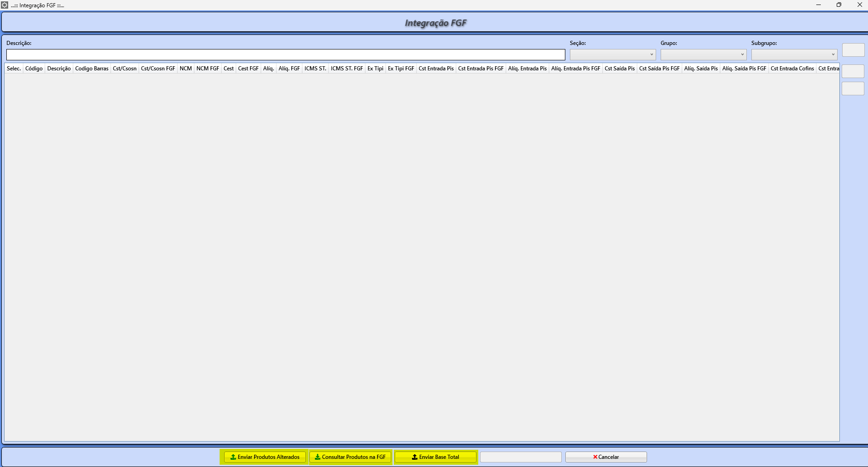
Task: Click the Selec. column header
Action: point(14,69)
